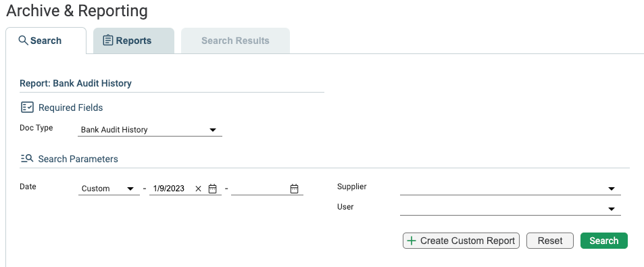
Task: Open calendar picker for start date
Action: point(212,189)
